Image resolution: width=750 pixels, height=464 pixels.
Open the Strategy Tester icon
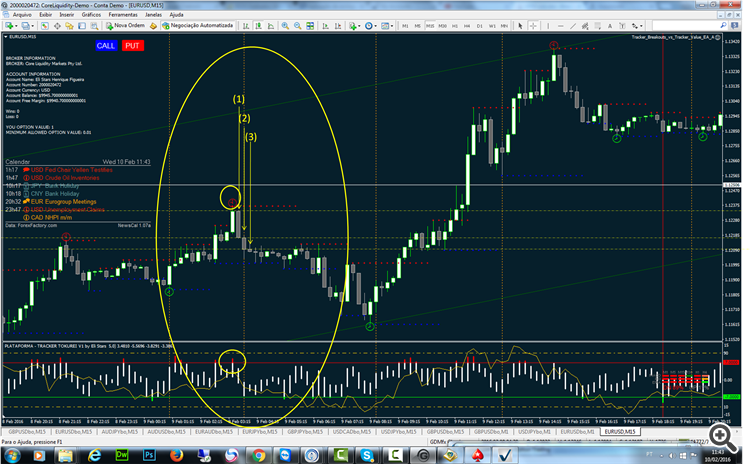click(x=94, y=25)
